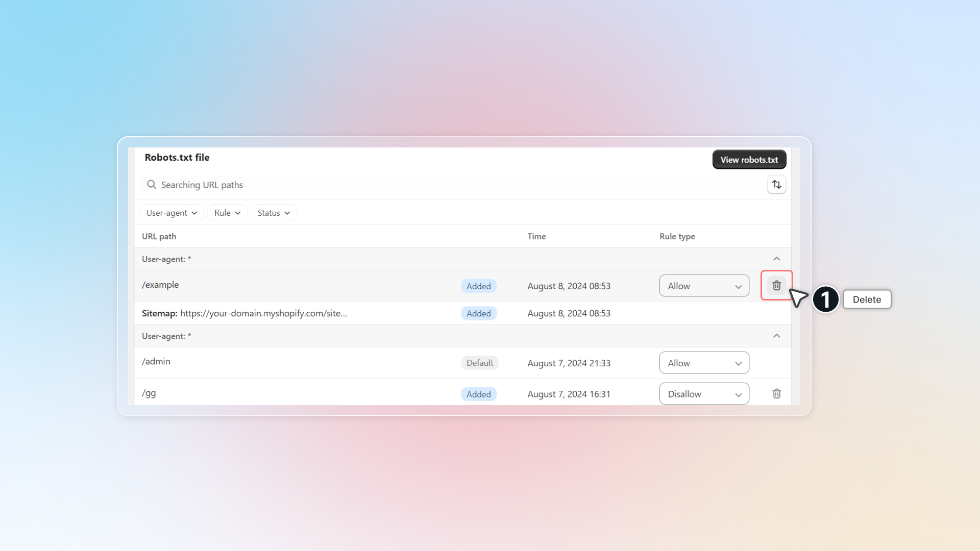Open the Rule filter dropdown
This screenshot has height=551, width=980.
[x=227, y=213]
